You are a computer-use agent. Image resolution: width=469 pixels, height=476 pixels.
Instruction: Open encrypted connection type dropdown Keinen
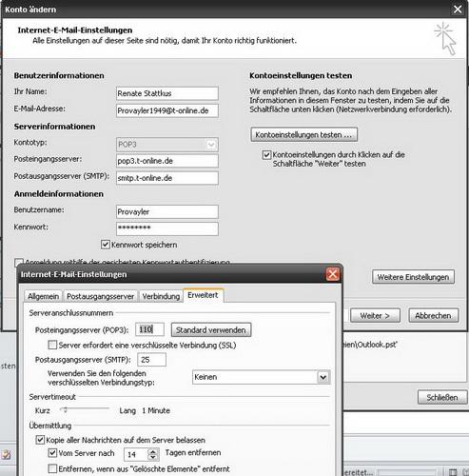pos(262,377)
